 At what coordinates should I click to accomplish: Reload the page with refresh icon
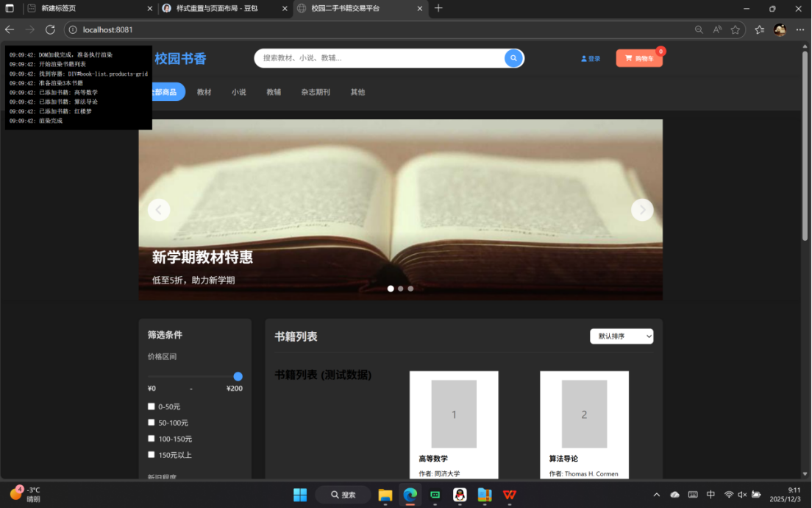[50, 29]
